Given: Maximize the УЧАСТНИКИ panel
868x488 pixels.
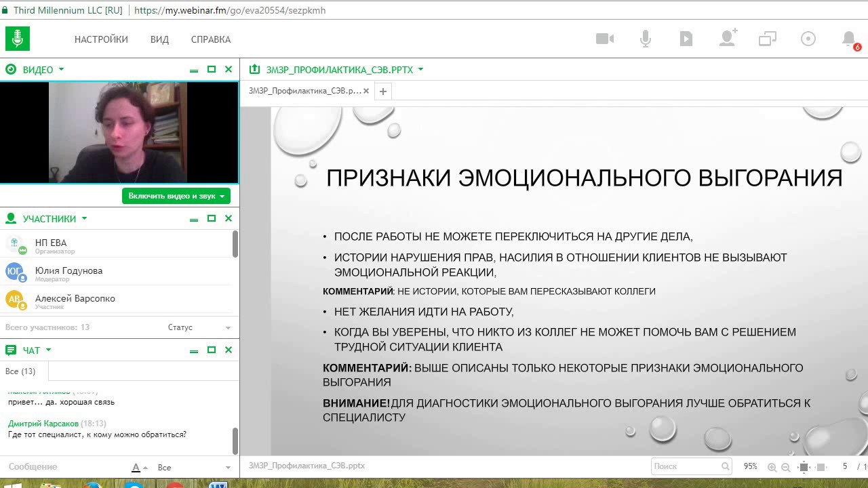Looking at the screenshot, I should pyautogui.click(x=212, y=218).
